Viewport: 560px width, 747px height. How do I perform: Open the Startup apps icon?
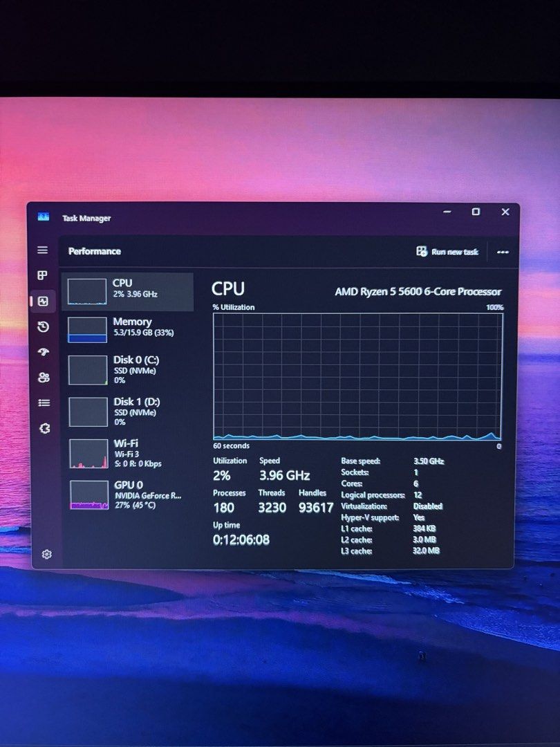44,352
